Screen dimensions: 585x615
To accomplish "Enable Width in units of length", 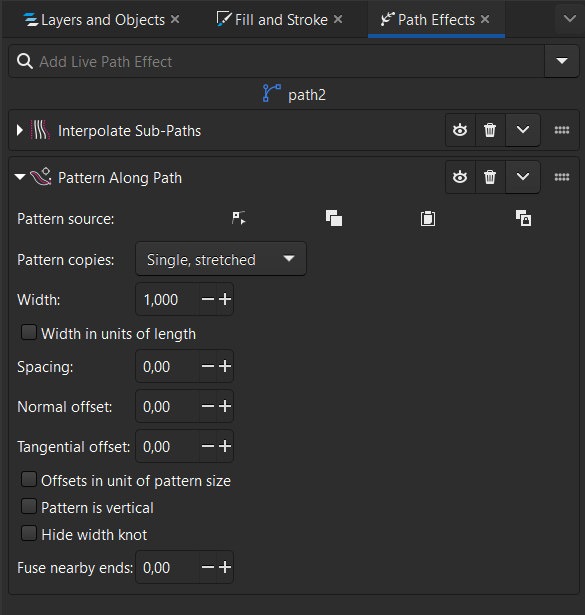I will point(29,333).
